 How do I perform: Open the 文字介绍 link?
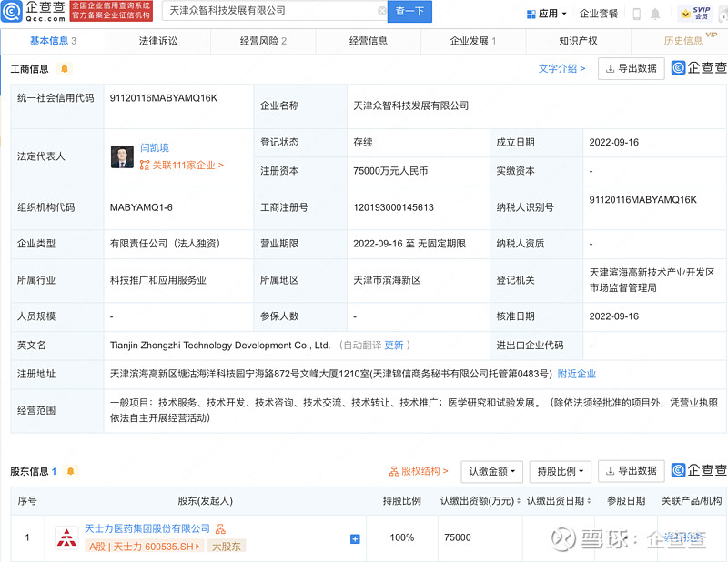pos(561,69)
